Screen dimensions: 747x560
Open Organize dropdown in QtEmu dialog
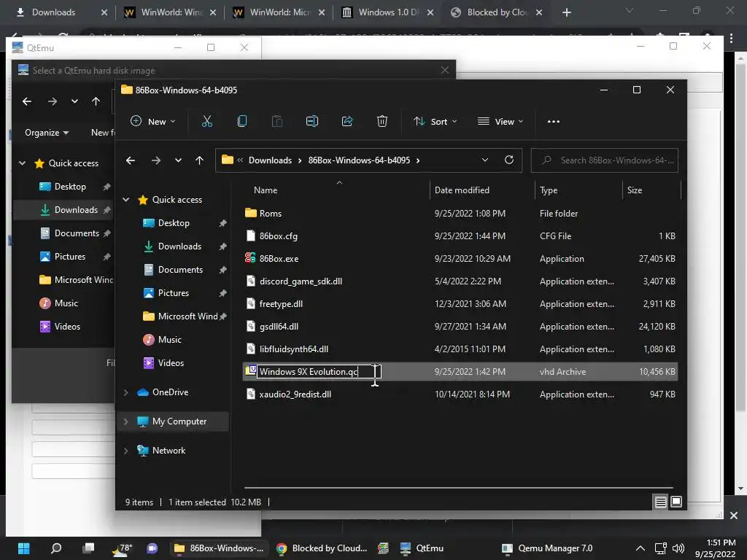tap(47, 133)
